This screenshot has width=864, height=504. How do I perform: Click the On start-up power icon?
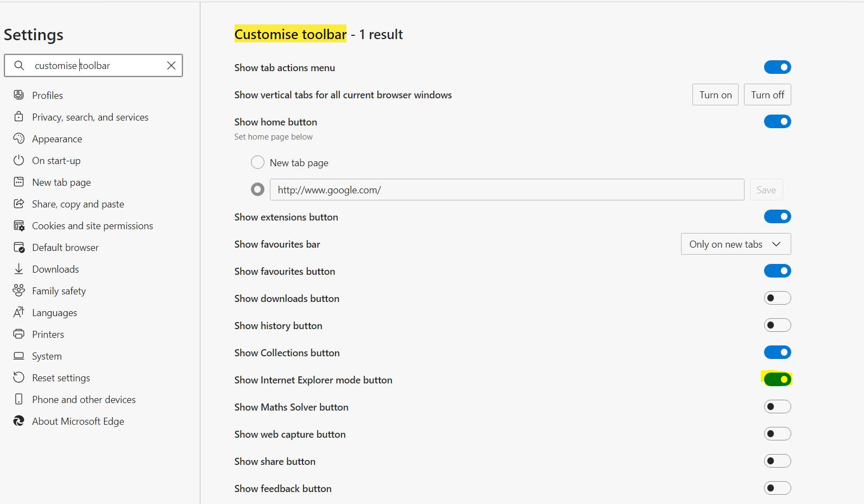pyautogui.click(x=19, y=160)
